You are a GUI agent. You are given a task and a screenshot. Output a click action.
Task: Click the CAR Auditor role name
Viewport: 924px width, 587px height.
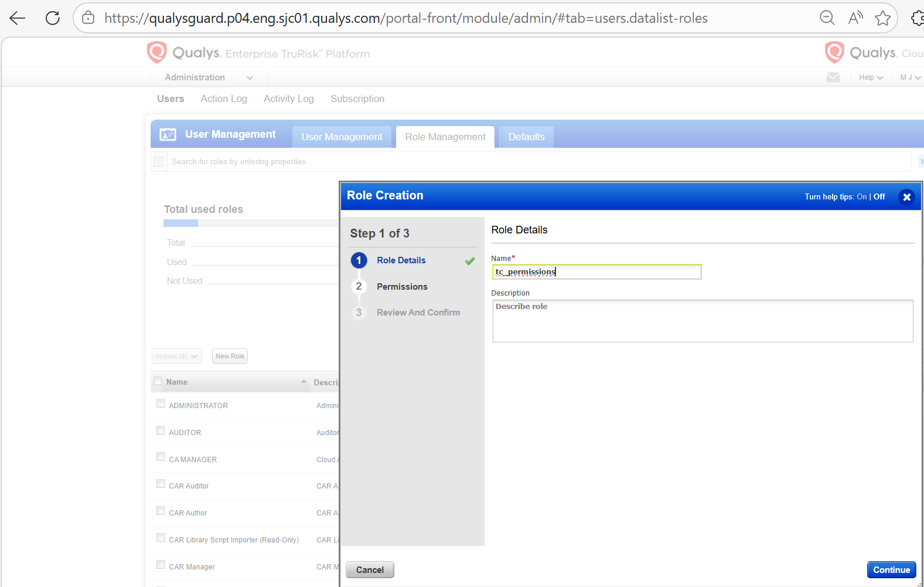coord(189,486)
